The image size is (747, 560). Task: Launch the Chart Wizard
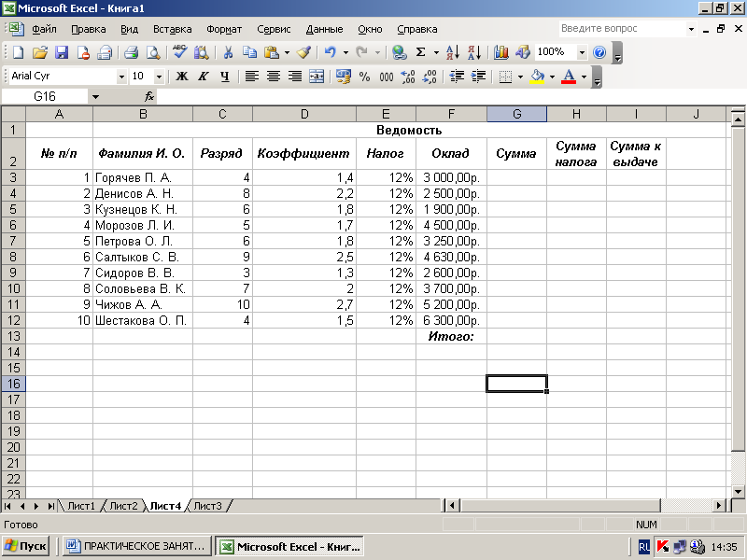500,52
